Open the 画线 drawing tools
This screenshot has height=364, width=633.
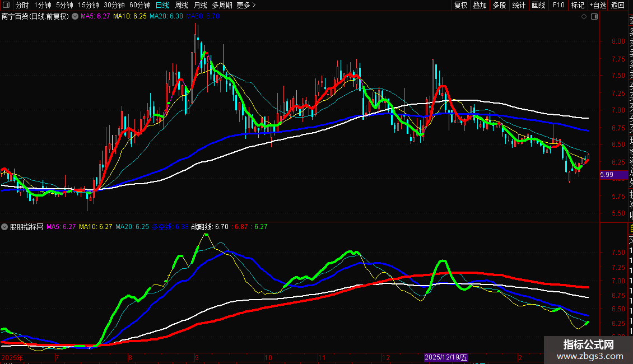[538, 5]
